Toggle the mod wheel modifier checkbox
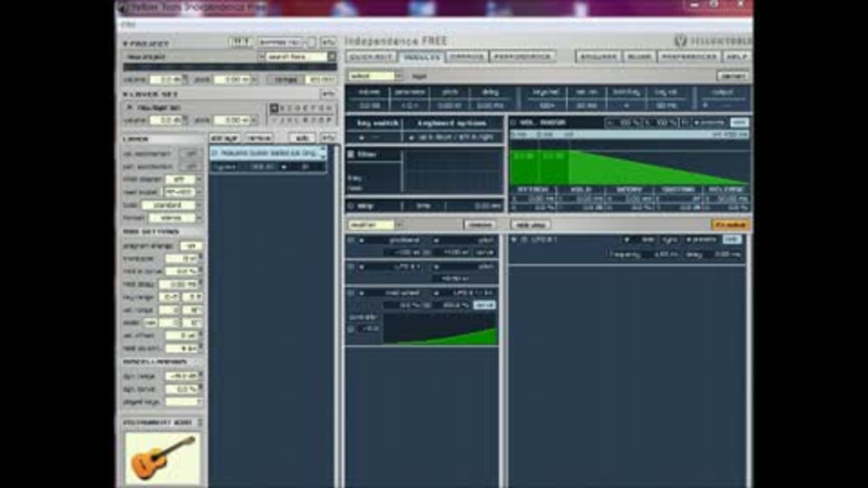The height and width of the screenshot is (488, 868). tap(351, 292)
